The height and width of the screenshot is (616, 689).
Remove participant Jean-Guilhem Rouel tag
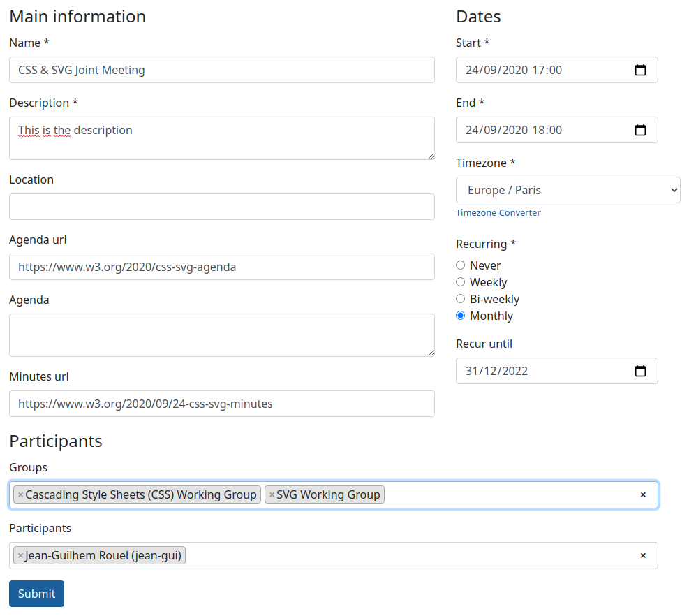[x=21, y=556]
